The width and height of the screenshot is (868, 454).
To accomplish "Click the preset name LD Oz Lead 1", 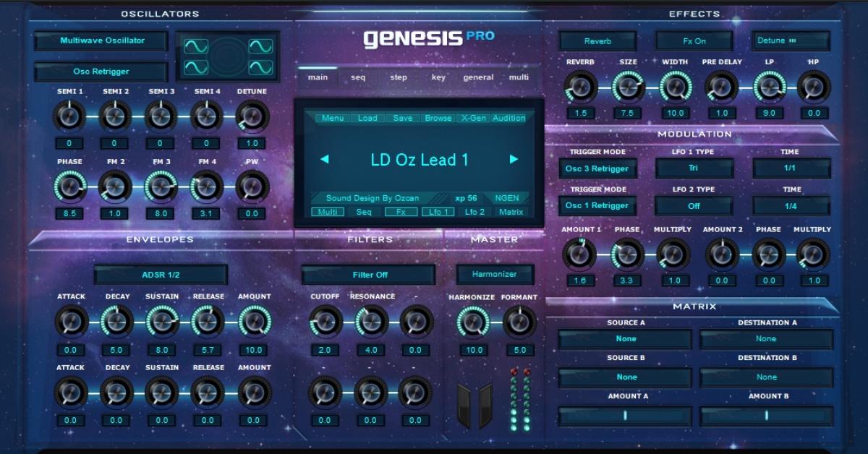I will 420,160.
